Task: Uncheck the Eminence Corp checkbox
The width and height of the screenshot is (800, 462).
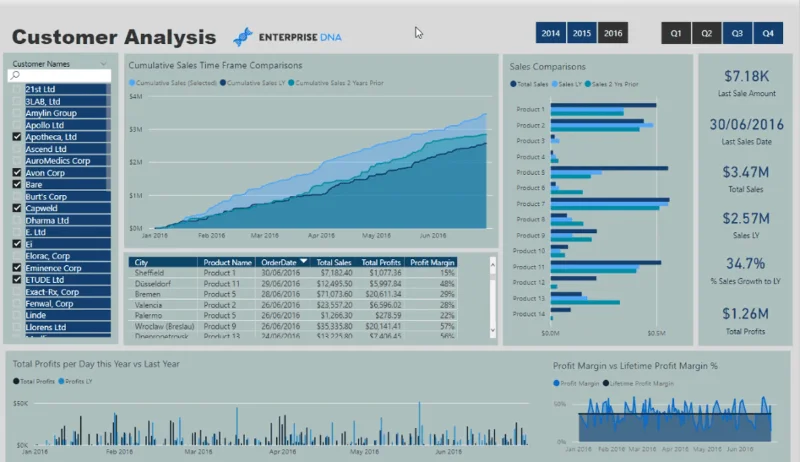Action: (17, 268)
